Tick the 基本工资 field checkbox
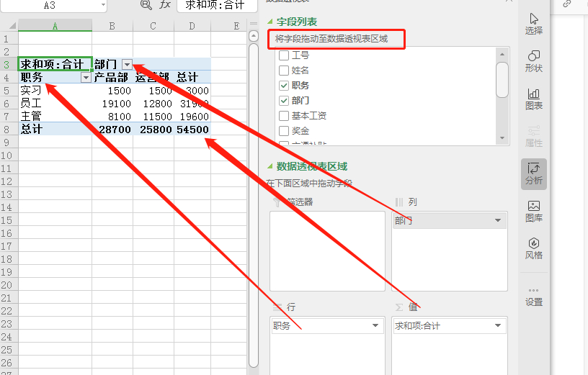Image resolution: width=588 pixels, height=375 pixels. (284, 116)
